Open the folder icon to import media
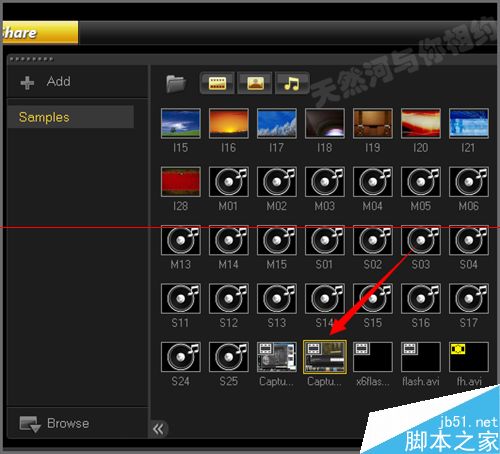This screenshot has height=454, width=500. point(176,84)
